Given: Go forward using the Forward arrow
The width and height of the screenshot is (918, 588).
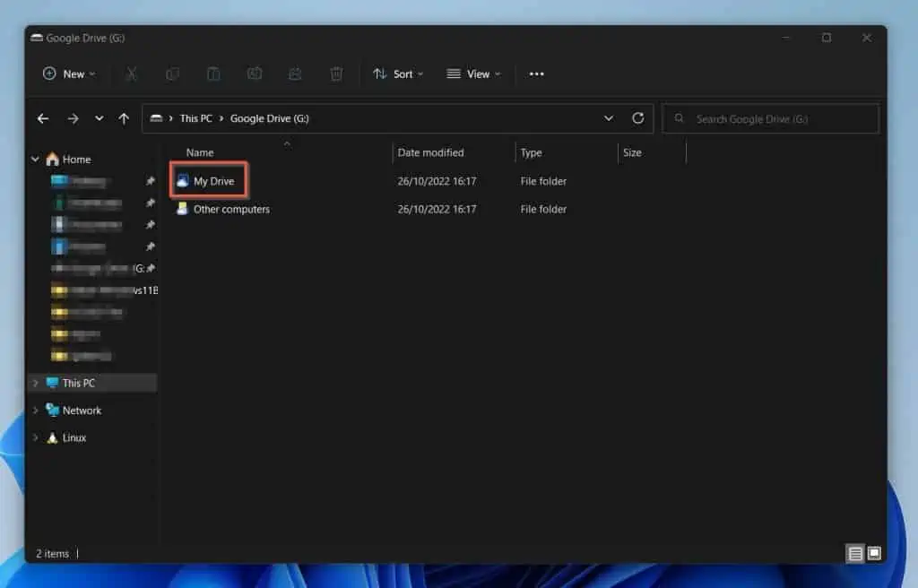Looking at the screenshot, I should point(73,119).
